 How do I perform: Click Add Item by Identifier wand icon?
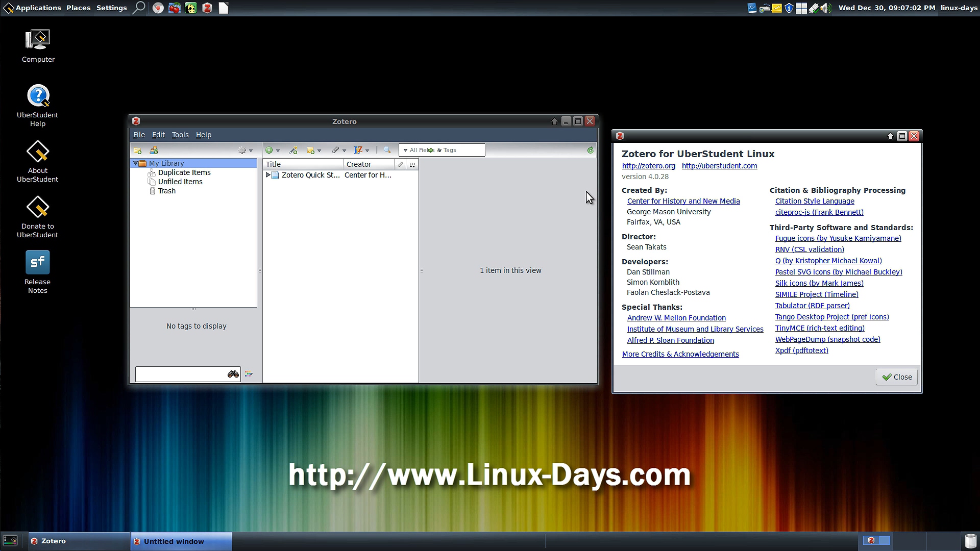click(x=293, y=151)
